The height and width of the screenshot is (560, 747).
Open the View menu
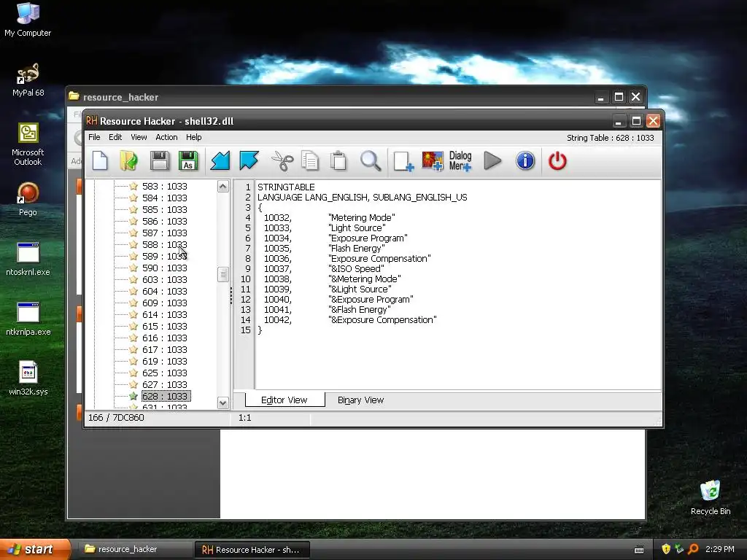point(139,137)
